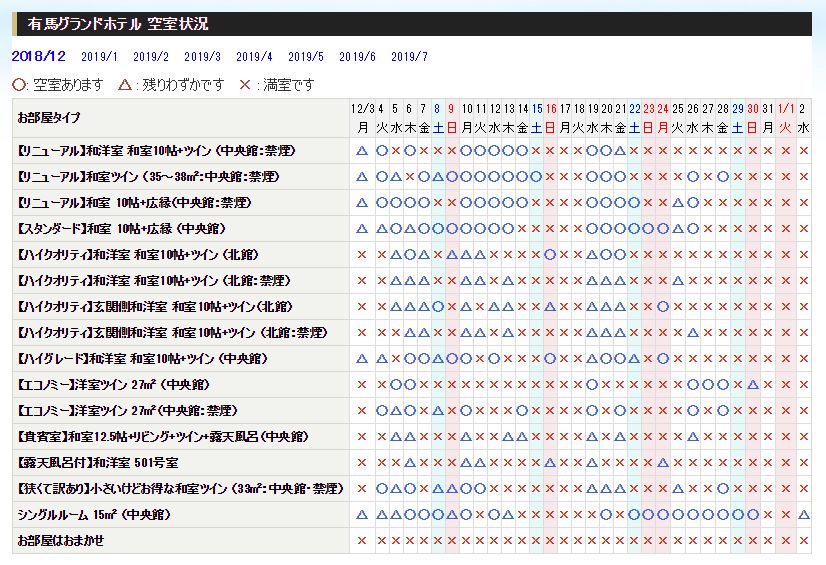Pick the Dec 8 triangle for エコノミー洋室ツイン (中央館:禁煙)
The height and width of the screenshot is (565, 826).
(438, 410)
